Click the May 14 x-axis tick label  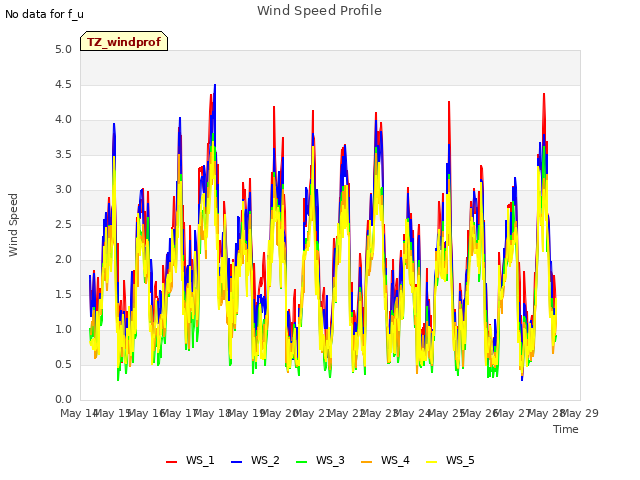[79, 413]
